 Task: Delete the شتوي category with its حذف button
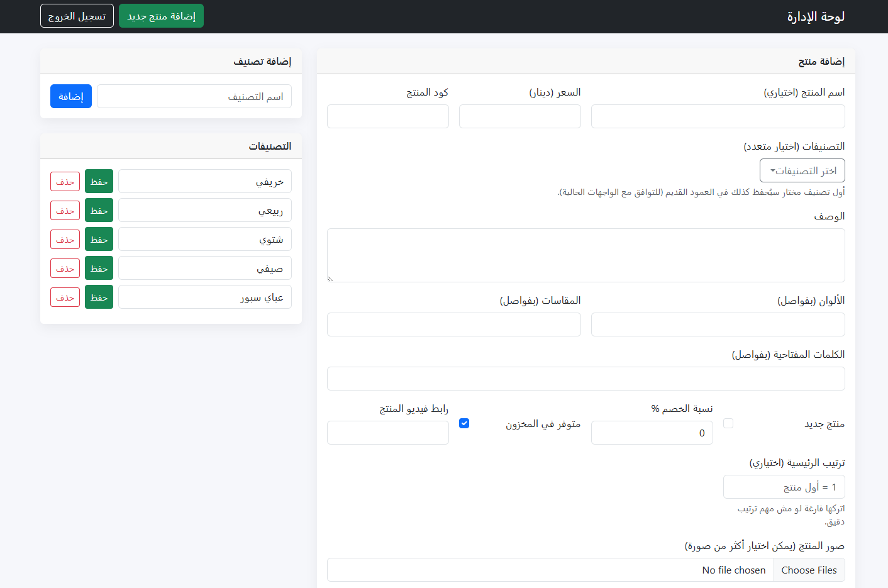click(65, 239)
